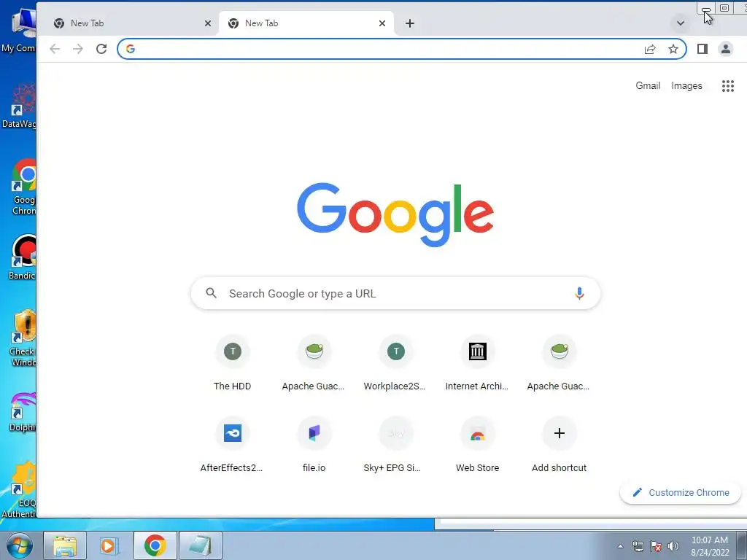Screen dimensions: 747x560
Task: Open the Internet Archi shortcut
Action: 477,363
